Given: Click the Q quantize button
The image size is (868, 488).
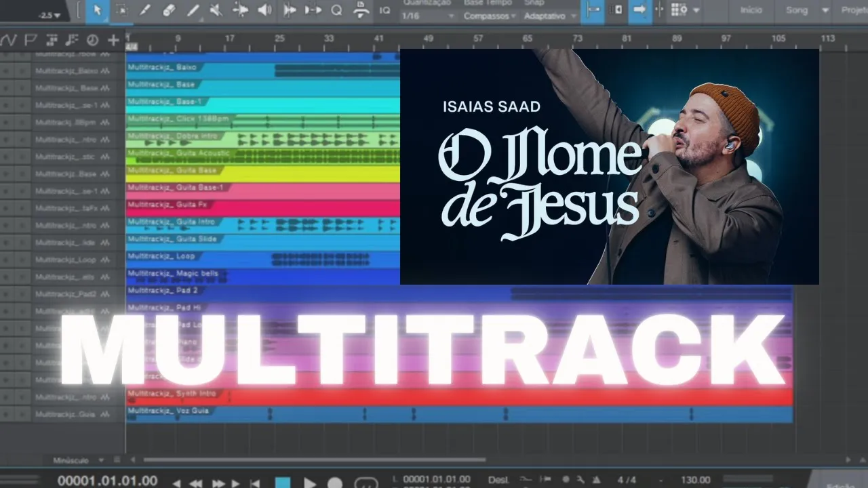Looking at the screenshot, I should (x=336, y=10).
